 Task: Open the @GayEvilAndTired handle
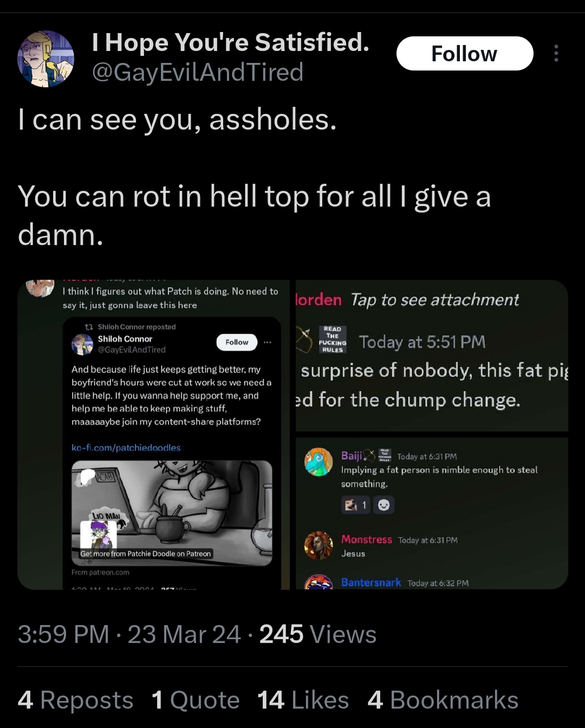tap(197, 72)
